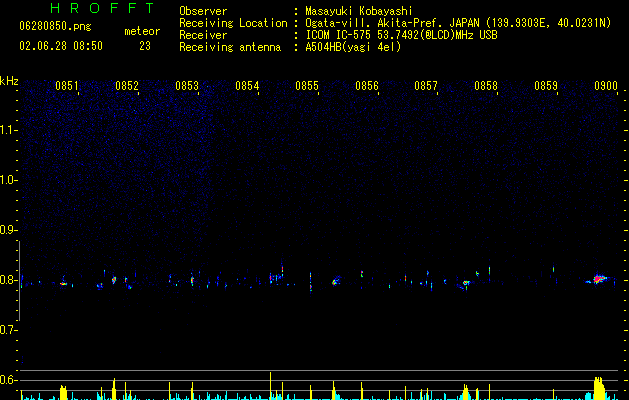The width and height of the screenshot is (629, 400).
Task: Click the meteor label
Action: [142, 31]
